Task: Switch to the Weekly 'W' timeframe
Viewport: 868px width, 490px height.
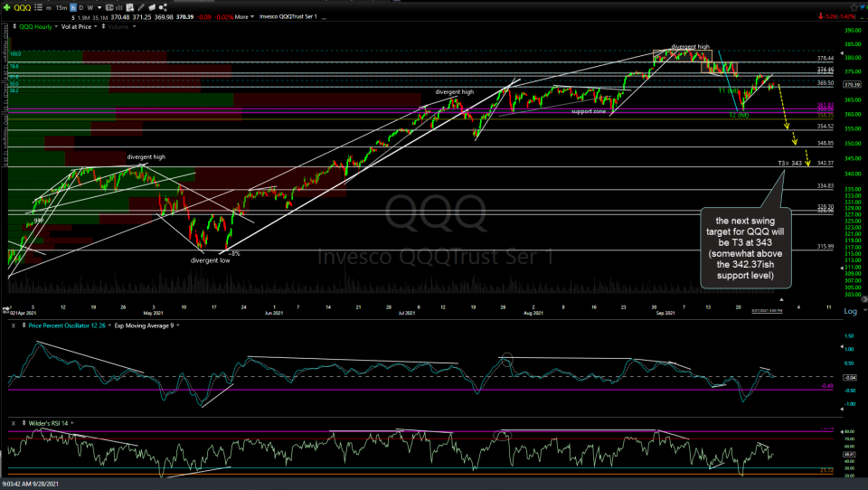Action: coord(90,8)
